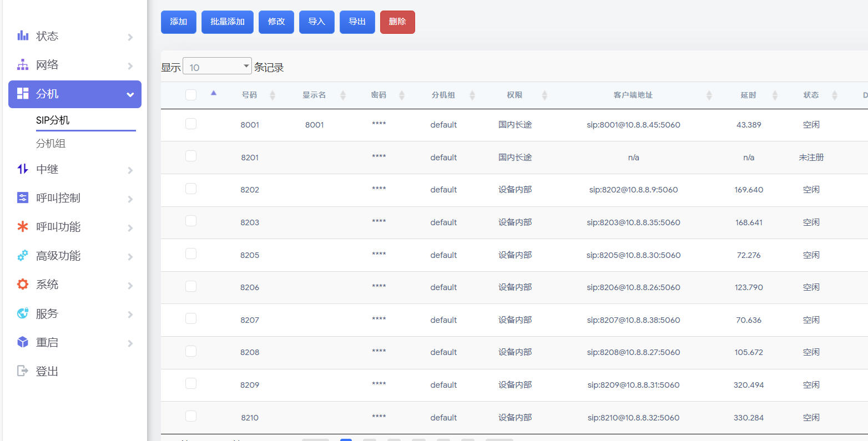Click the advanced features gears icon
The height and width of the screenshot is (441, 868).
pos(23,256)
